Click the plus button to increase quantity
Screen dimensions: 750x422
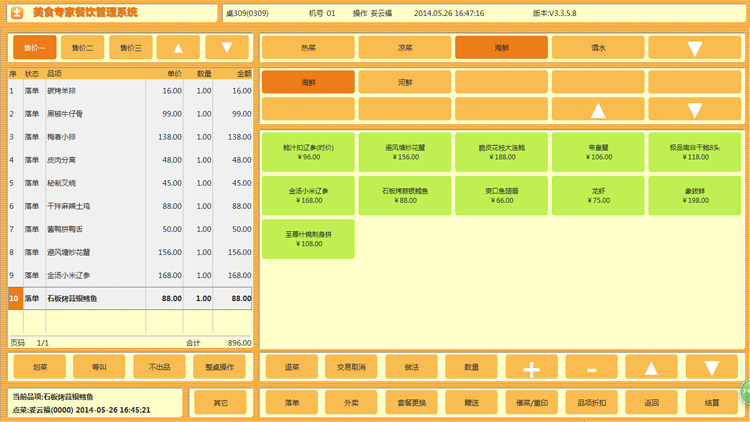[x=531, y=367]
